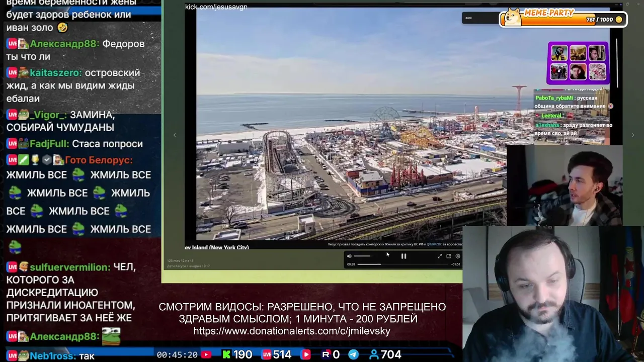Click the red play icon before Rutube
Viewport: 644px width, 362px height.
coord(306,354)
